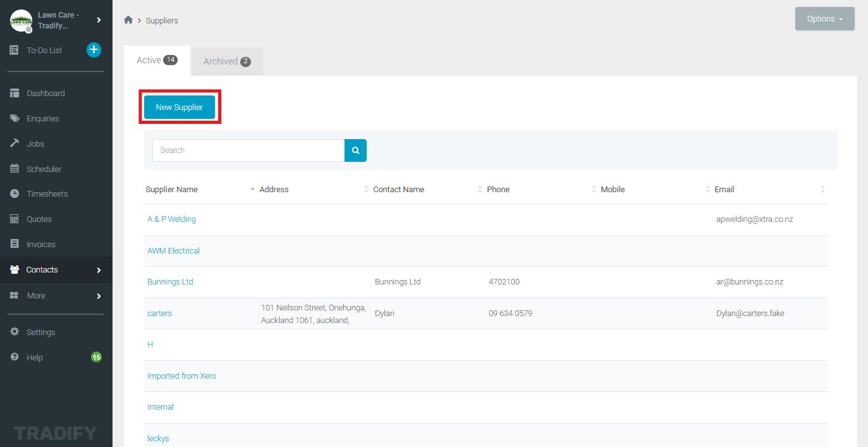868x447 pixels.
Task: Click the Dashboard icon in sidebar
Action: point(15,94)
